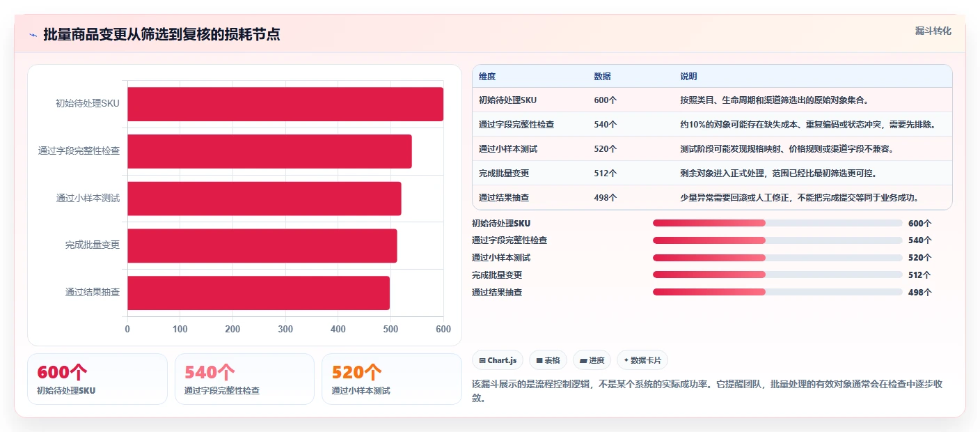Open the 540个 通过字段完整性检查 stat card
This screenshot has height=432, width=980.
click(x=244, y=379)
